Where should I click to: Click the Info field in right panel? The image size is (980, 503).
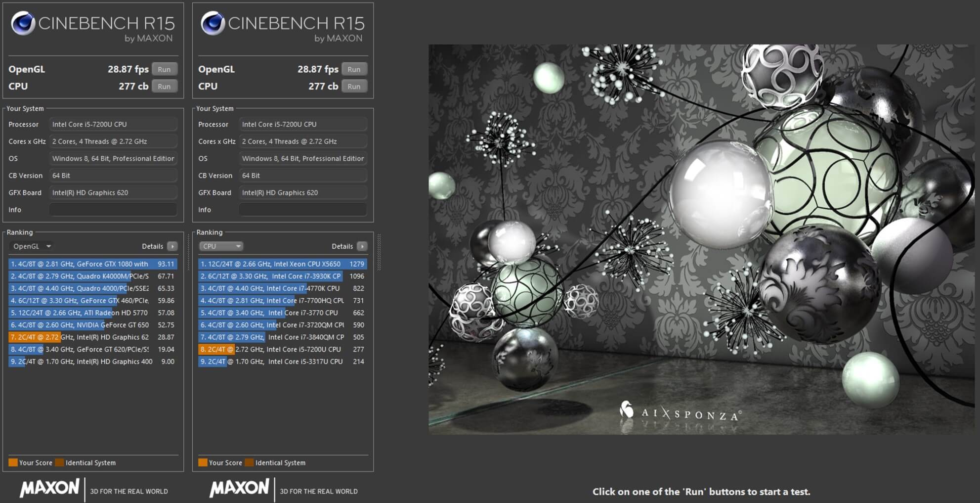click(303, 210)
